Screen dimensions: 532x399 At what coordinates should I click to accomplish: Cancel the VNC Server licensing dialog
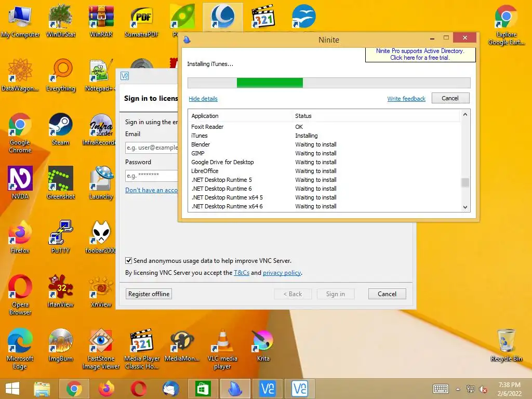click(387, 294)
